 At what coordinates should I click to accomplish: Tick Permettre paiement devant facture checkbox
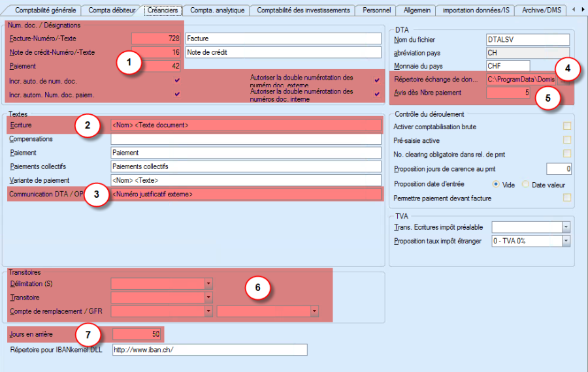567,197
